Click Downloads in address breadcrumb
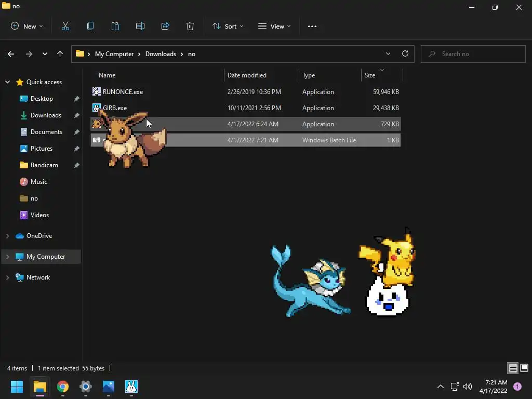The width and height of the screenshot is (532, 399). click(161, 54)
